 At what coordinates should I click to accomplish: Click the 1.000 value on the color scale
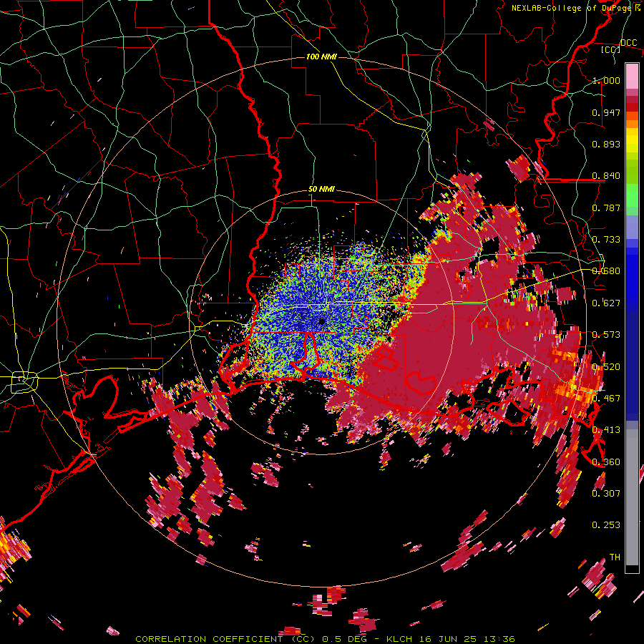pos(606,80)
